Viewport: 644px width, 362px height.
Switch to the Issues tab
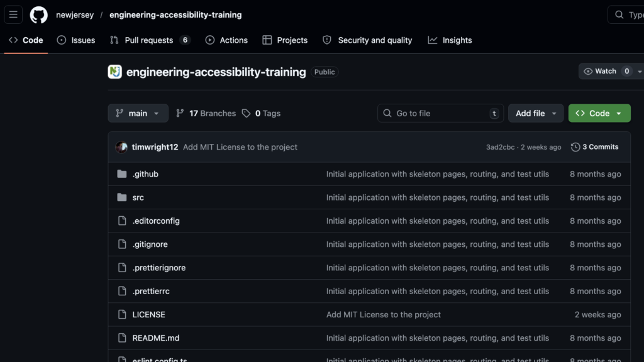76,40
